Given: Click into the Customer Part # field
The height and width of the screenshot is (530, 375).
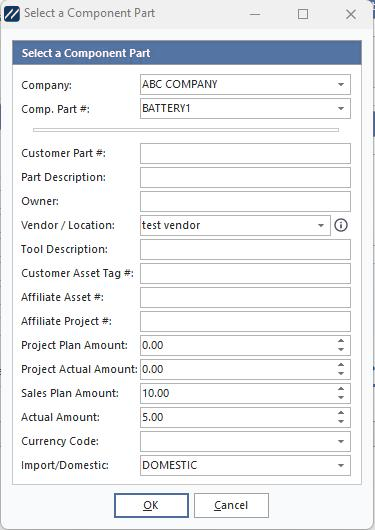Looking at the screenshot, I should pyautogui.click(x=245, y=153).
